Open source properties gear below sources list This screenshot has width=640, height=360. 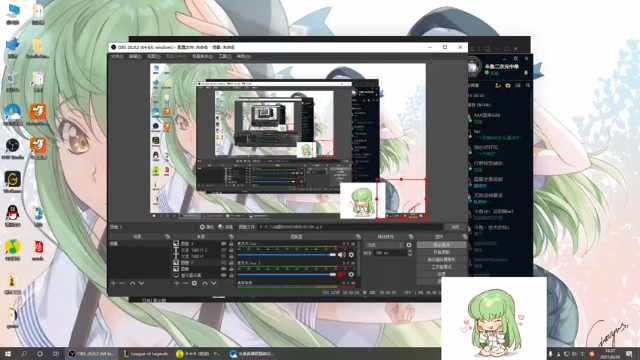[194, 283]
